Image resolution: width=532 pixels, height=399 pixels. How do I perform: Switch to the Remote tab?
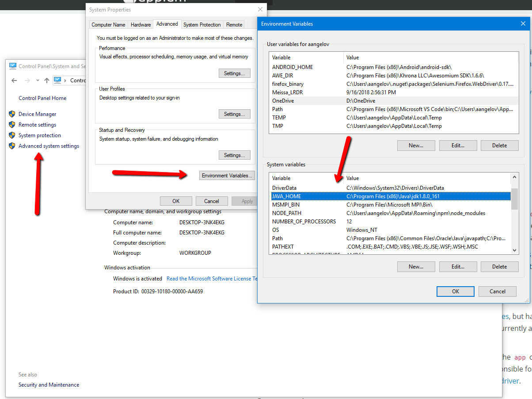[234, 24]
